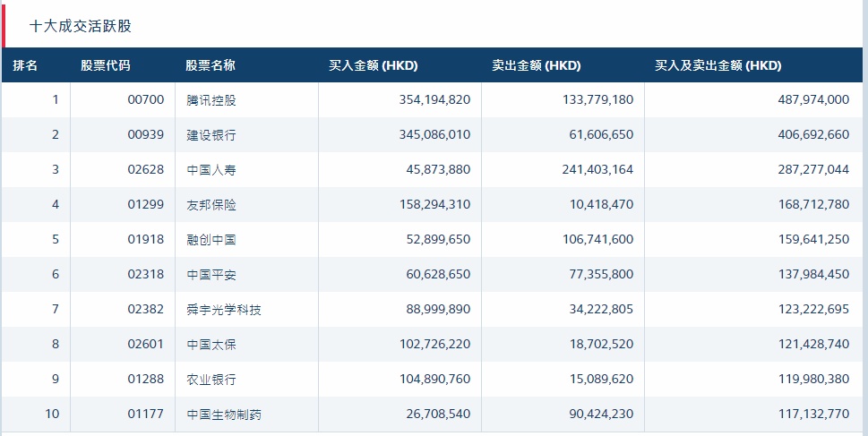Image resolution: width=868 pixels, height=436 pixels.
Task: Click total amount 119,980,380
Action: (x=813, y=379)
